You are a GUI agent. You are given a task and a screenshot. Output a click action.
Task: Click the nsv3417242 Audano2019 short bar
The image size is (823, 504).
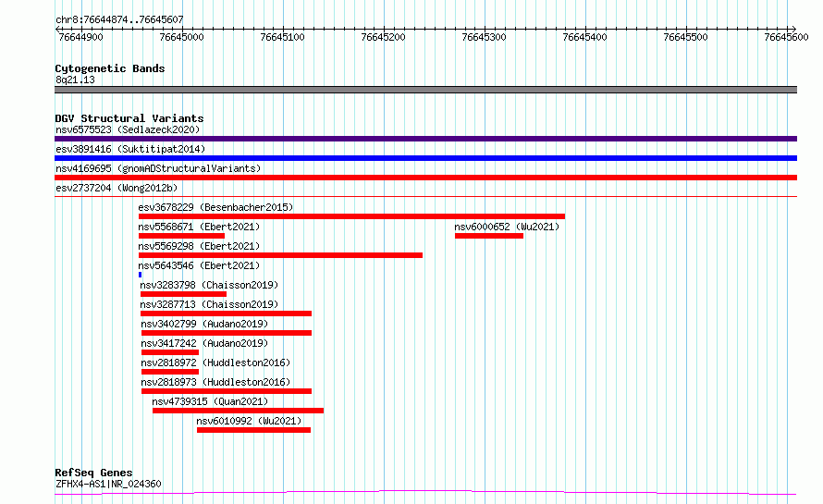click(170, 352)
